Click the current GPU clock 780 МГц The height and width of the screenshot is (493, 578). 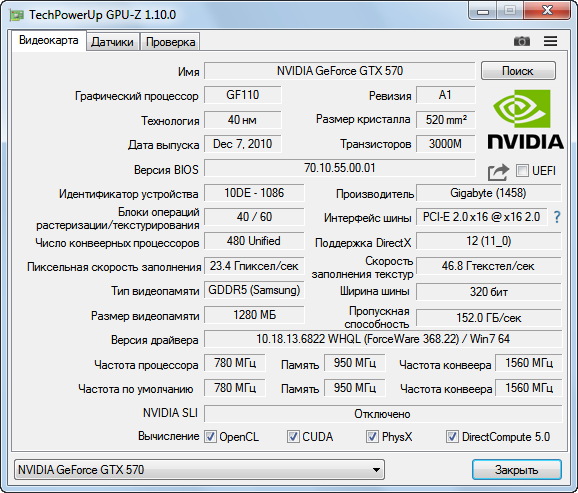pos(235,363)
